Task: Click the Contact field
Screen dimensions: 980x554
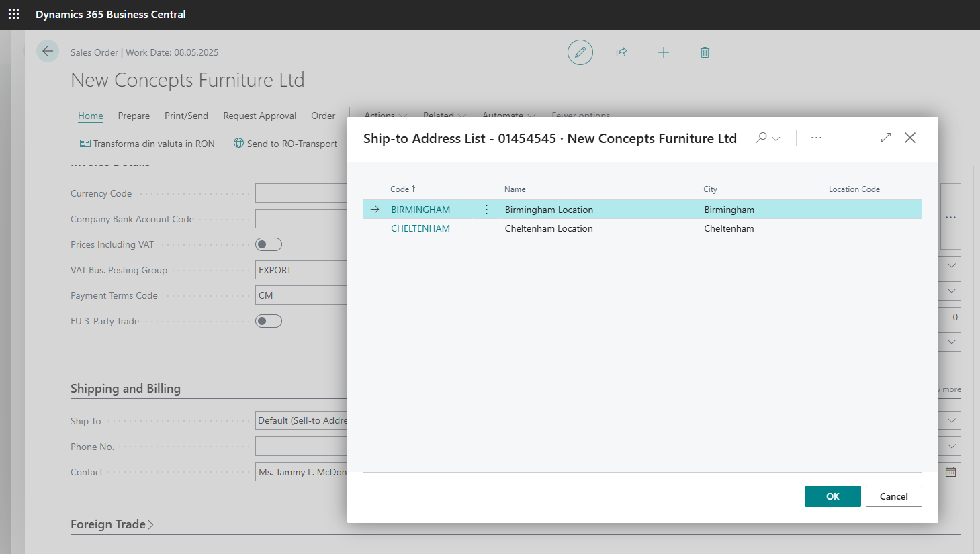Action: (302, 472)
